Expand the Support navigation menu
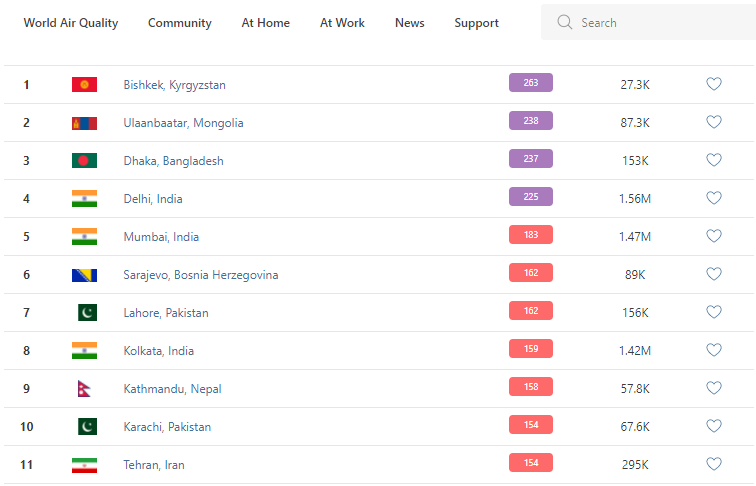The width and height of the screenshot is (756, 486). click(476, 23)
